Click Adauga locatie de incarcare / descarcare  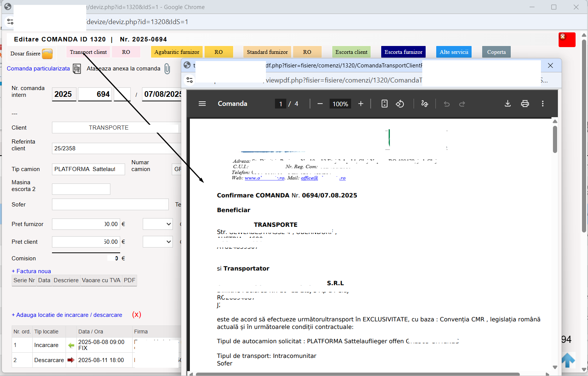tap(67, 315)
